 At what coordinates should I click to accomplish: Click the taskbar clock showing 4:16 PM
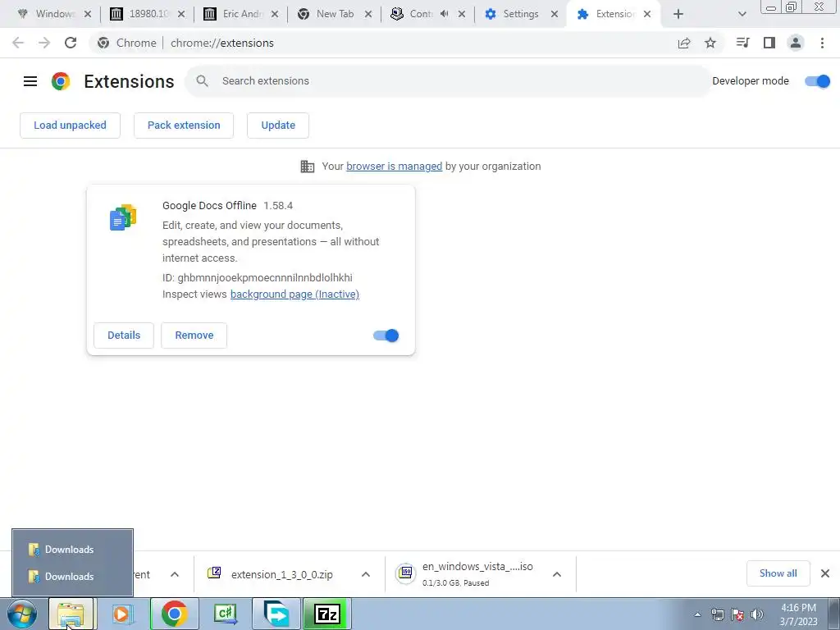[x=798, y=614]
